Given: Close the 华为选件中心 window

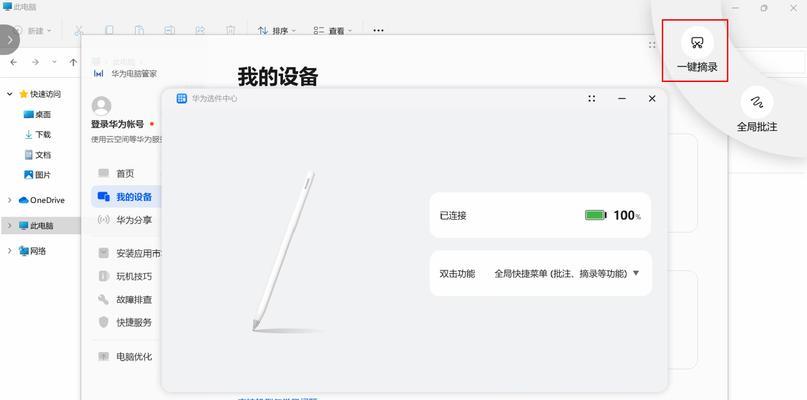Looking at the screenshot, I should click(652, 98).
